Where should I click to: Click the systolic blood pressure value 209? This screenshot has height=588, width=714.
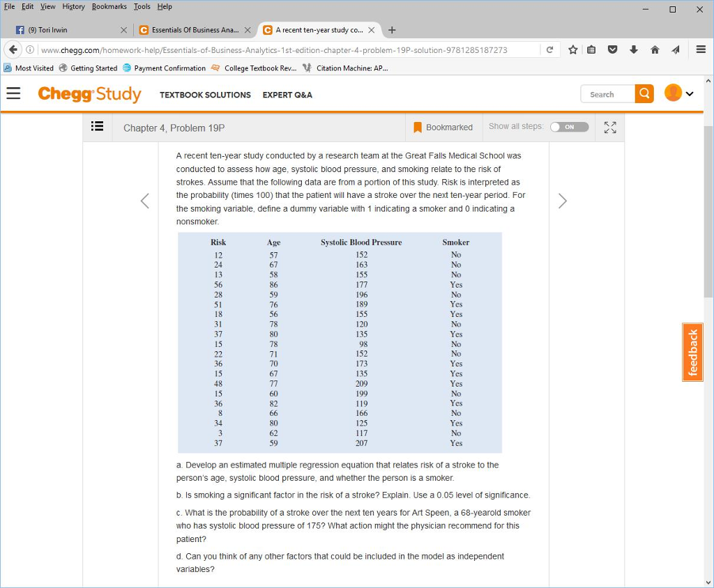tap(362, 384)
